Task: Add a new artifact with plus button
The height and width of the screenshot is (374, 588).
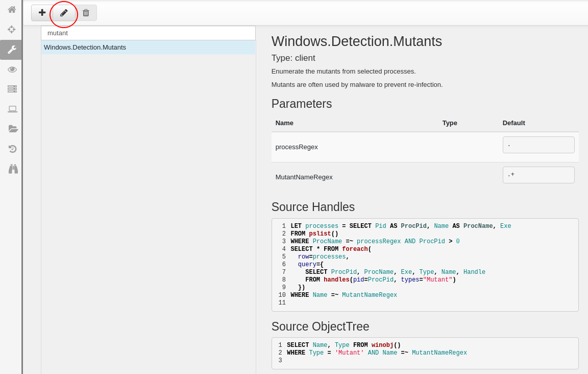Action: [x=42, y=13]
